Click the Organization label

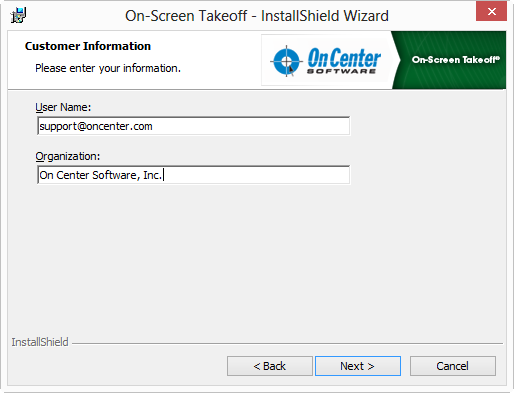coord(68,156)
